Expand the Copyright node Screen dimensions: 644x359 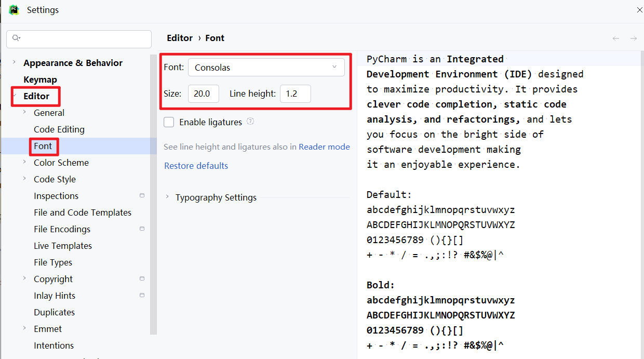[x=24, y=278]
